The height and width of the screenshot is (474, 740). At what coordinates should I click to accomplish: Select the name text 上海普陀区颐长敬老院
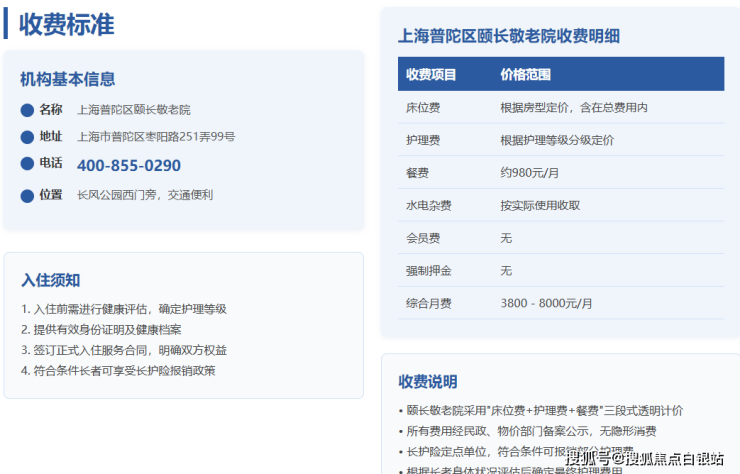click(x=134, y=110)
